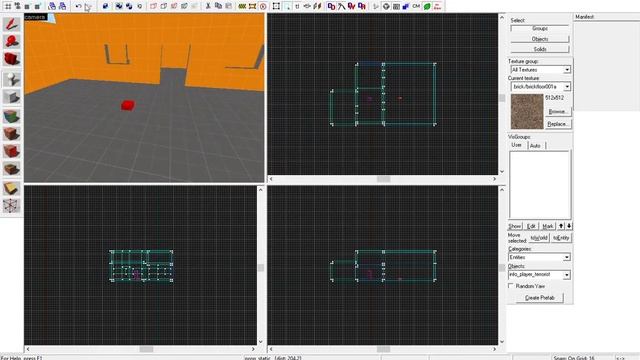
Task: Move VisGroup up with up-arrow button
Action: (x=561, y=226)
